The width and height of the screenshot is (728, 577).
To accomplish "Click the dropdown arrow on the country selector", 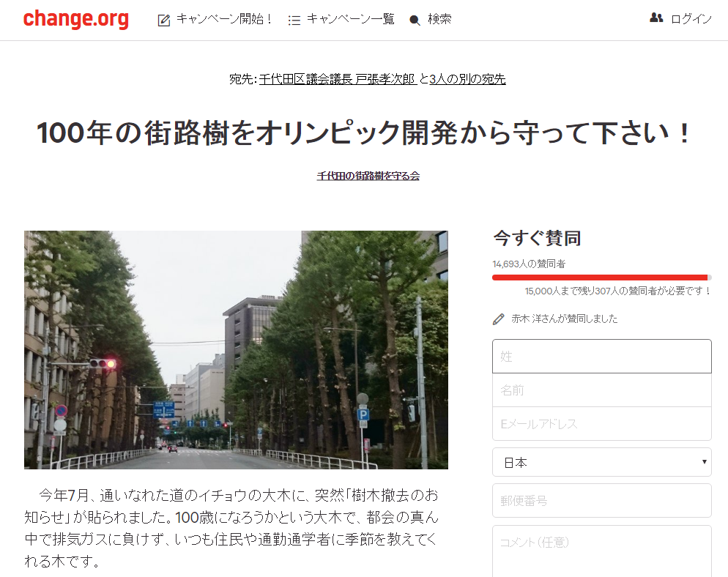I will pyautogui.click(x=704, y=462).
